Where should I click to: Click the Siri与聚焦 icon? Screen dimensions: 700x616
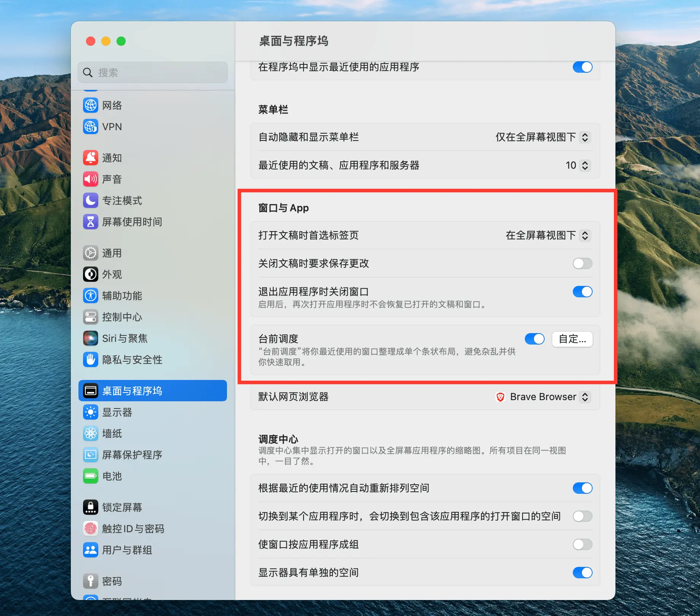coord(91,338)
